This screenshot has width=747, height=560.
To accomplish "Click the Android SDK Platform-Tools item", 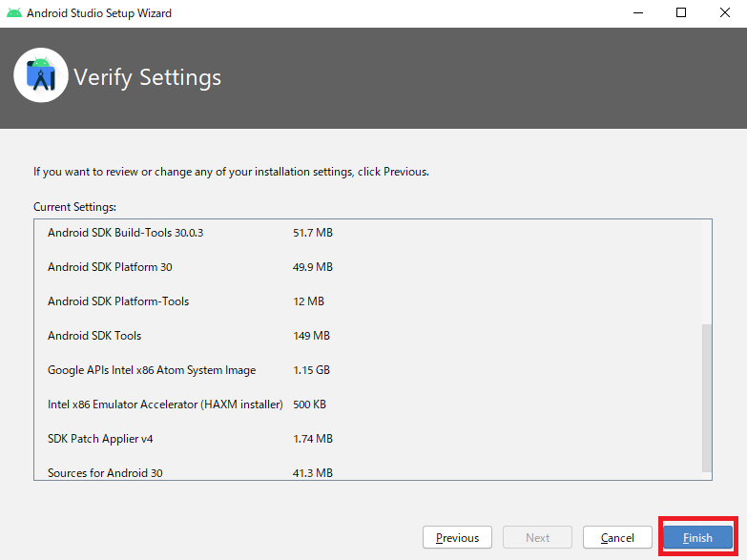I will [118, 301].
